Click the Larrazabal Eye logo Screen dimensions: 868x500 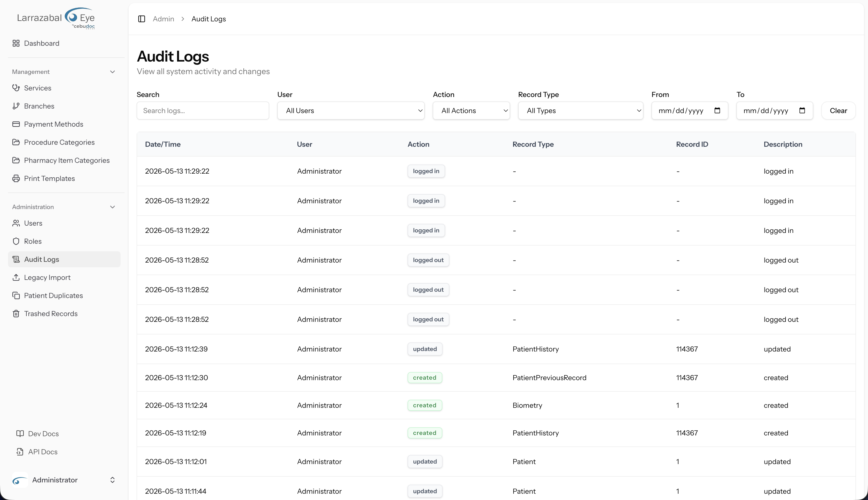point(56,18)
